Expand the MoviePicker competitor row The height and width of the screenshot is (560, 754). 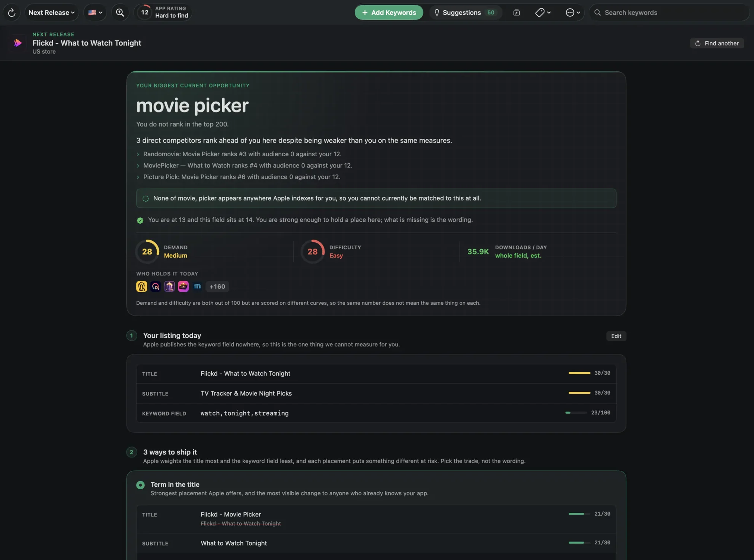pyautogui.click(x=244, y=166)
